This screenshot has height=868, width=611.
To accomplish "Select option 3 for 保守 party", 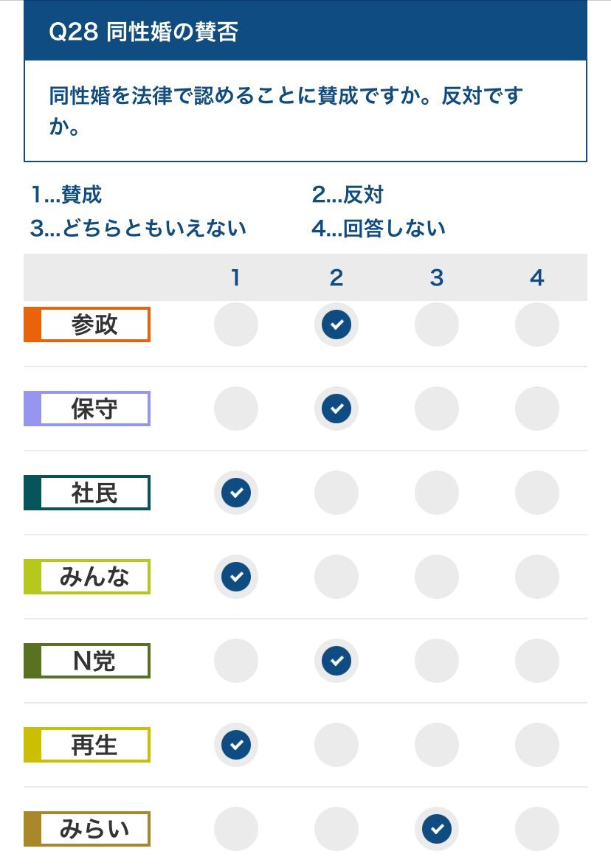I will (x=437, y=409).
